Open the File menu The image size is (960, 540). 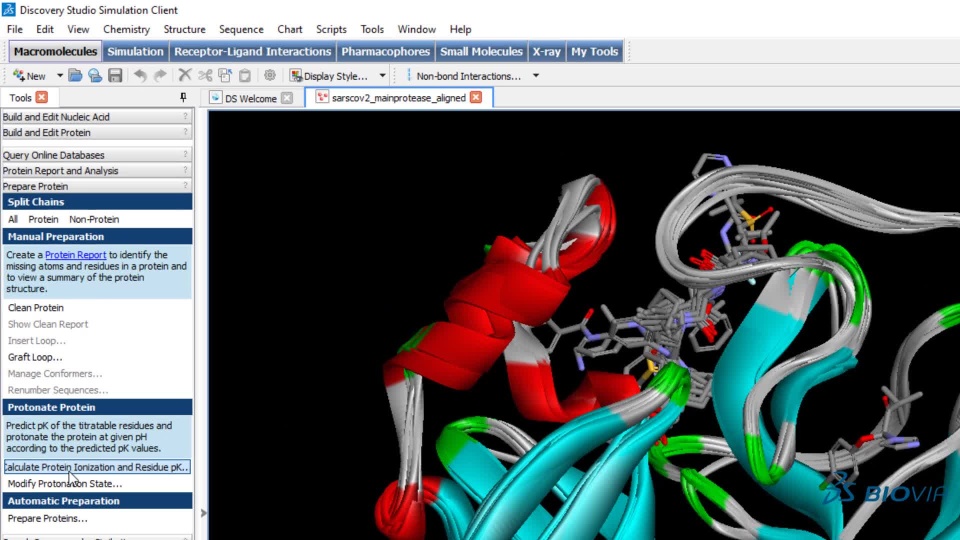[15, 29]
